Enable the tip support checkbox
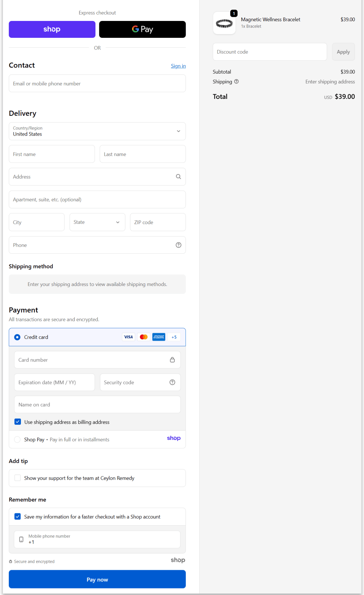 click(x=18, y=478)
